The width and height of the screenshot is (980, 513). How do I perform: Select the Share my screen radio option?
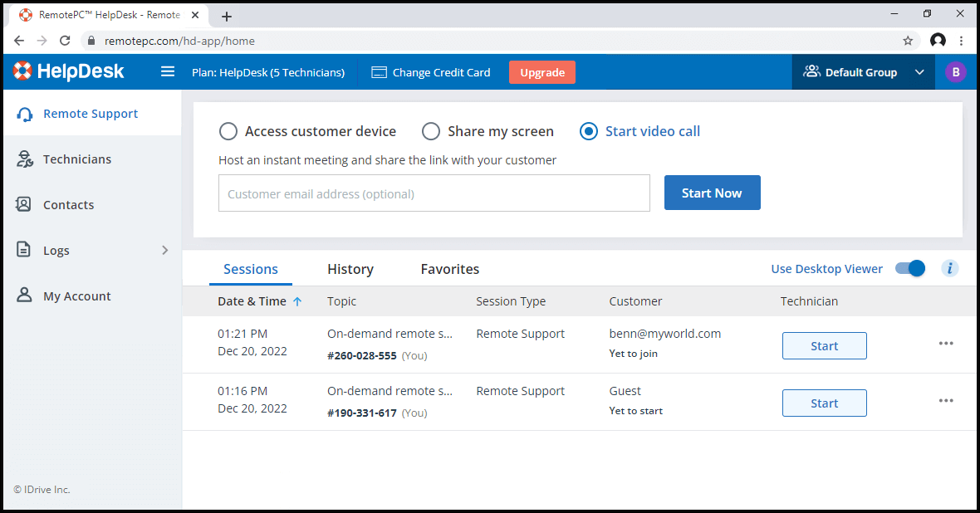[430, 131]
